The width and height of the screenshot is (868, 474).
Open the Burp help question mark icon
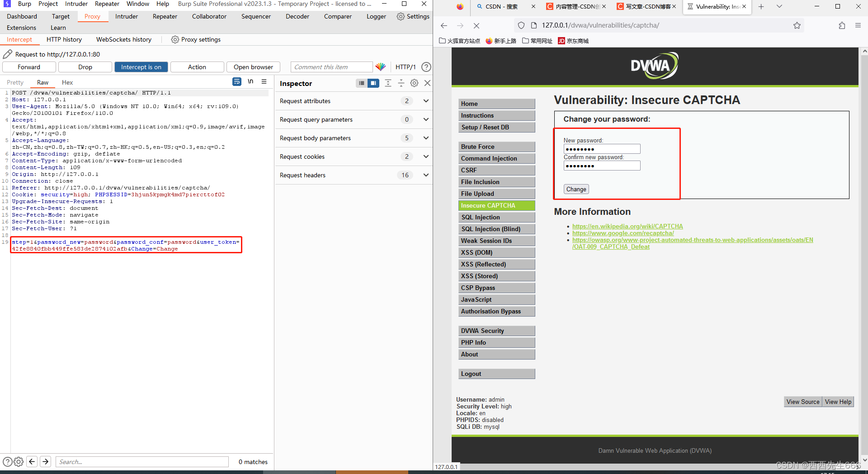426,67
